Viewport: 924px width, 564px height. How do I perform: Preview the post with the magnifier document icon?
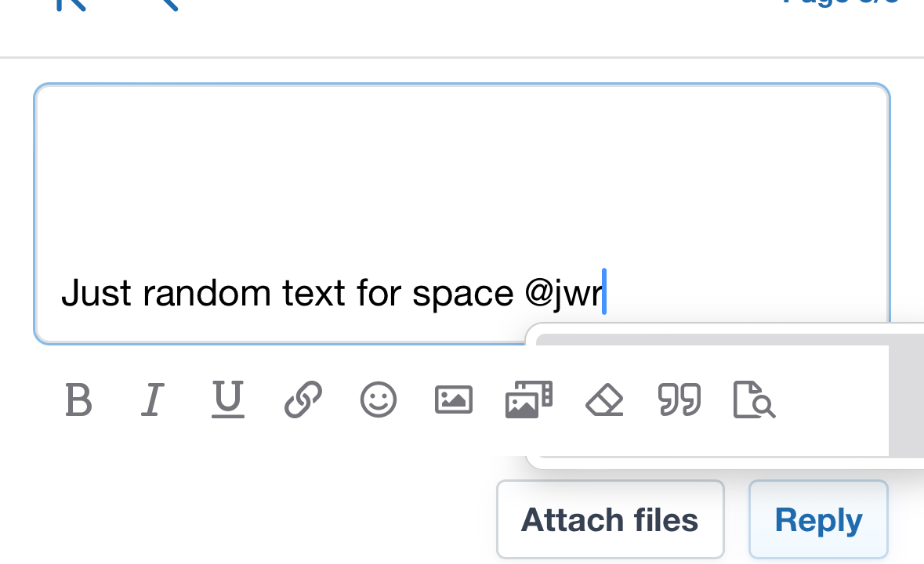coord(754,400)
